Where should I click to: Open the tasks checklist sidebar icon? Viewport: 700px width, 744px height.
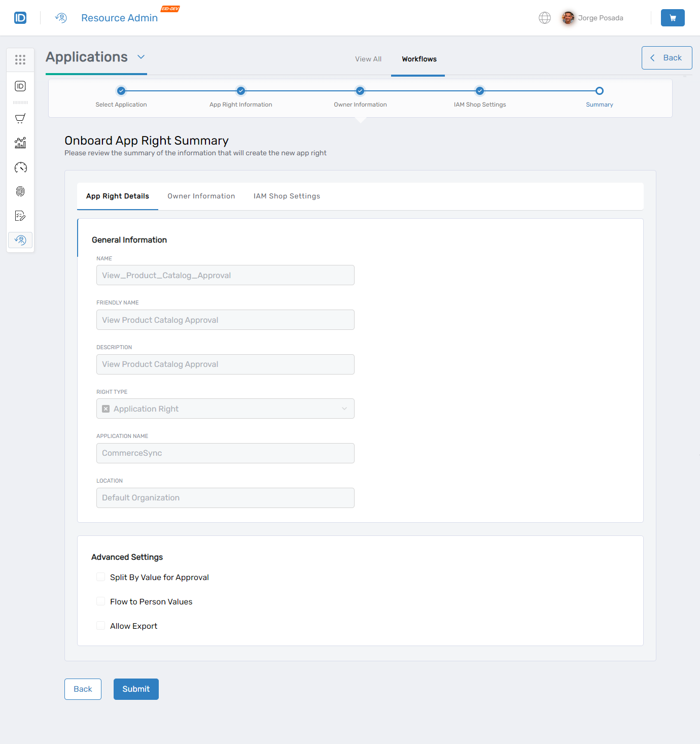click(x=20, y=216)
